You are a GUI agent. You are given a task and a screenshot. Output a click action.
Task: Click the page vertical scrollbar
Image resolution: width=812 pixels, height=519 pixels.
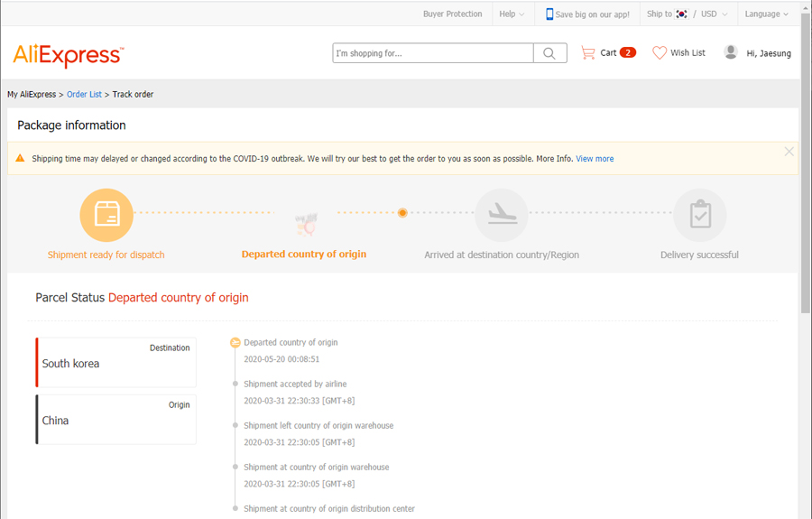[x=806, y=163]
